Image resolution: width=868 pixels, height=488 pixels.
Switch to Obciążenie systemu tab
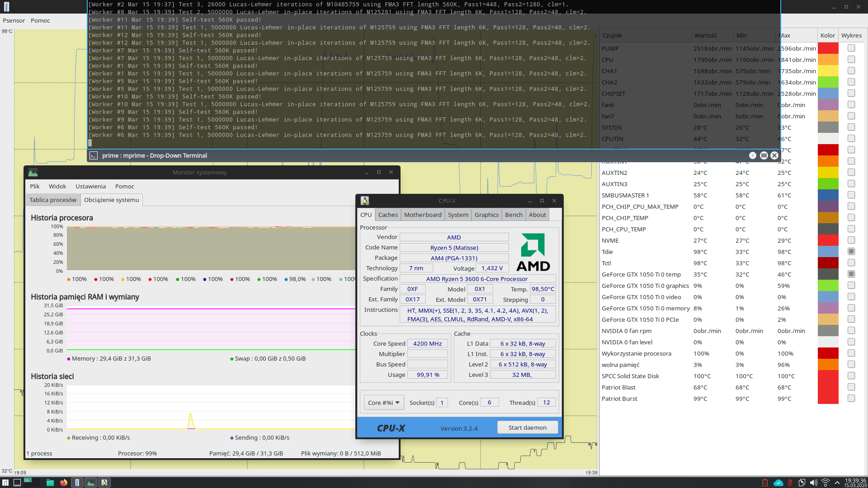point(112,200)
